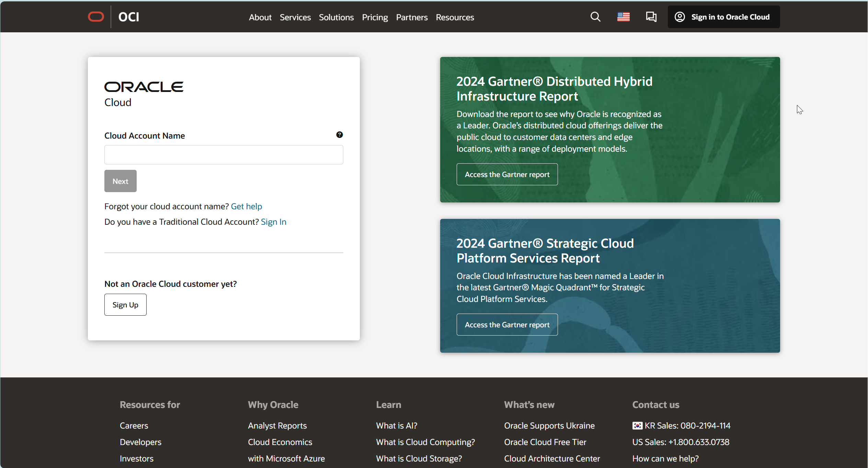This screenshot has height=468, width=868.
Task: Open the chat bubbles icon
Action: pos(651,17)
